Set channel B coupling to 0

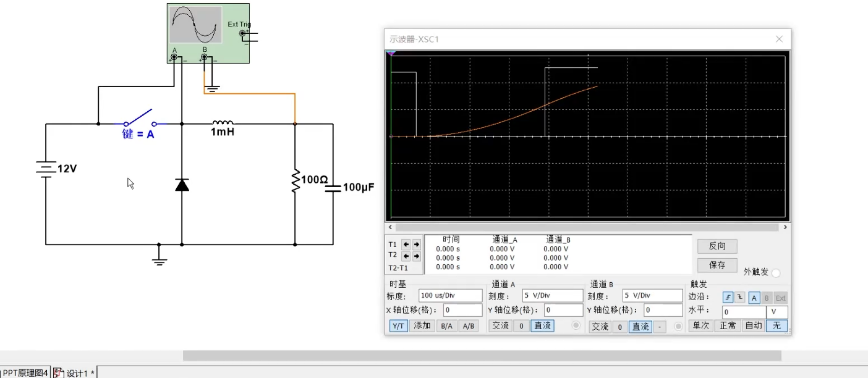(621, 327)
